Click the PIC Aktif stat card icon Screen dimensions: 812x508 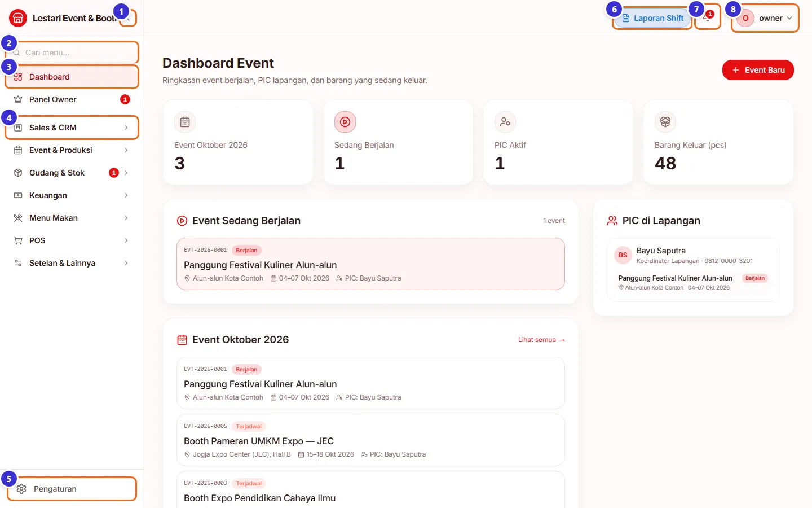[x=505, y=122]
